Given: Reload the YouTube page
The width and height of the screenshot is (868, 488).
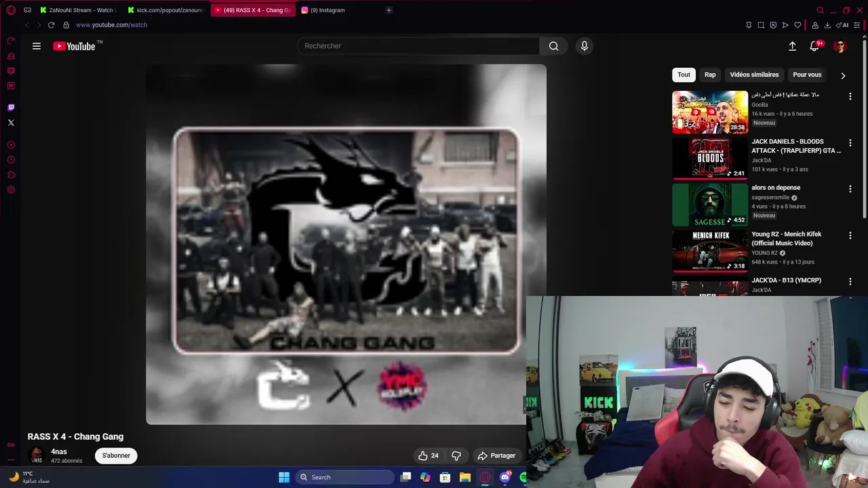Looking at the screenshot, I should click(51, 25).
